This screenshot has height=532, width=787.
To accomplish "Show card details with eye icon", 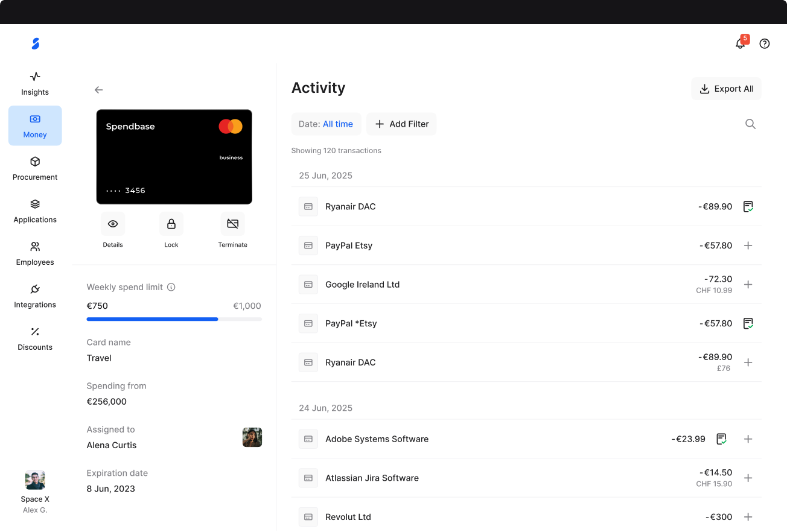I will coord(113,224).
